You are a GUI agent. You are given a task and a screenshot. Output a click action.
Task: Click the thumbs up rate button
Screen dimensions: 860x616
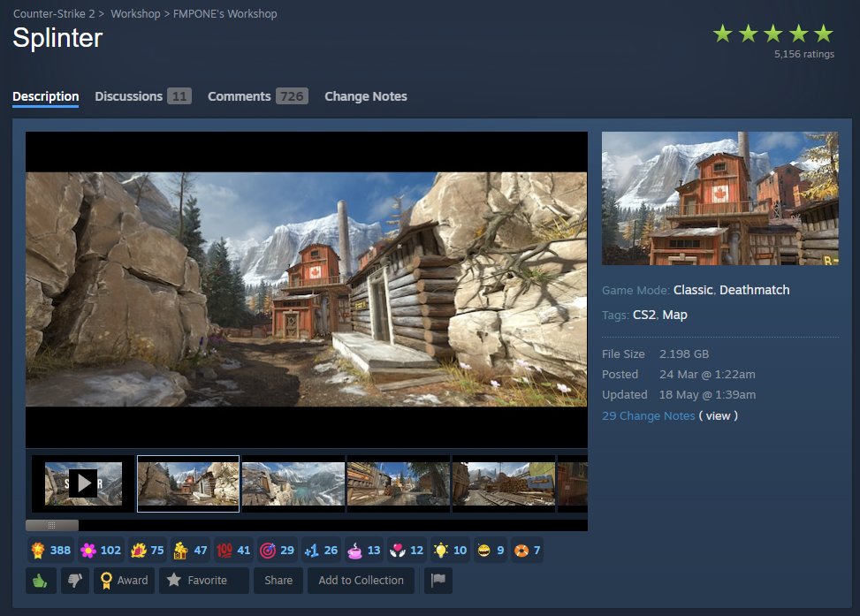coord(41,581)
